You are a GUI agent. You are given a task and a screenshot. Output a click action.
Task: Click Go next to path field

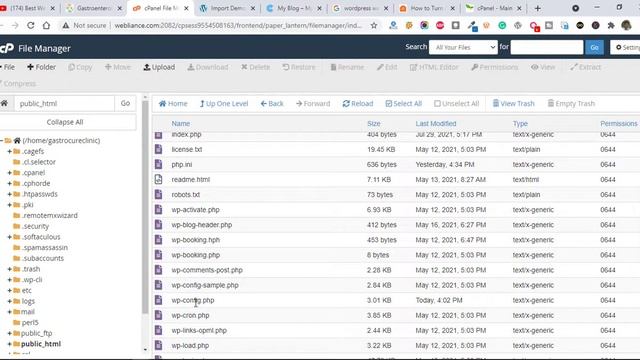[125, 104]
